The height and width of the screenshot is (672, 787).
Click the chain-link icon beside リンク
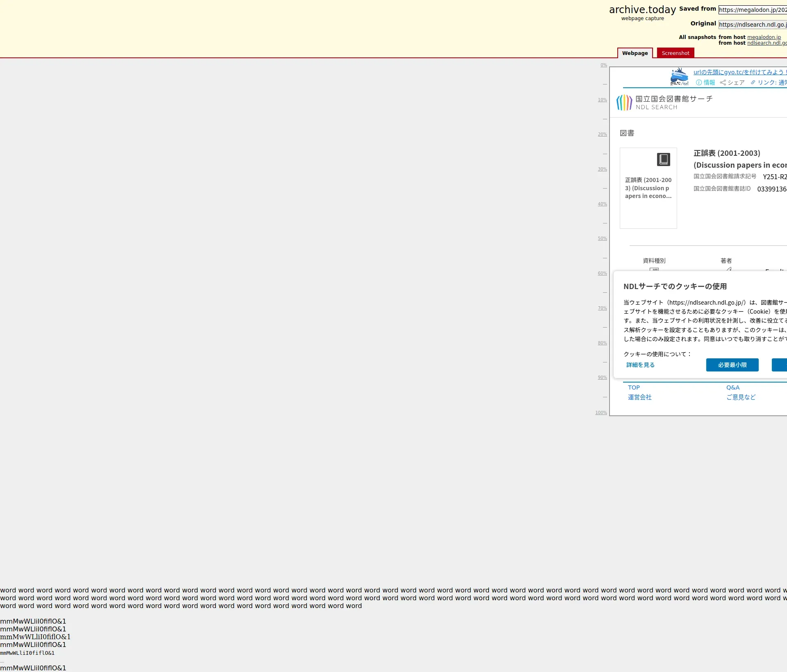click(753, 82)
